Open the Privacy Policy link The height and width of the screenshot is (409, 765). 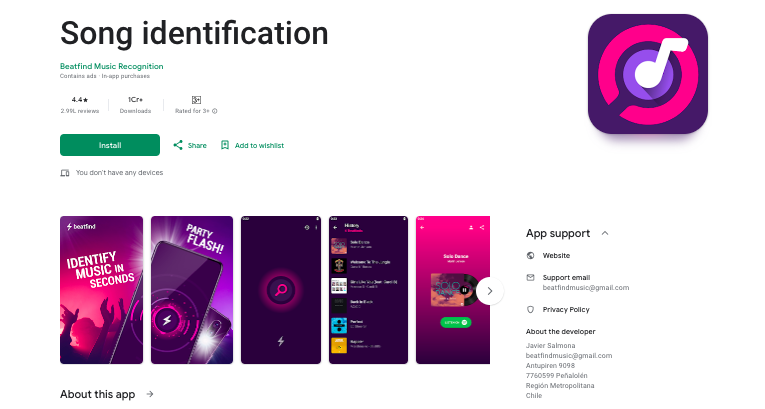point(566,309)
